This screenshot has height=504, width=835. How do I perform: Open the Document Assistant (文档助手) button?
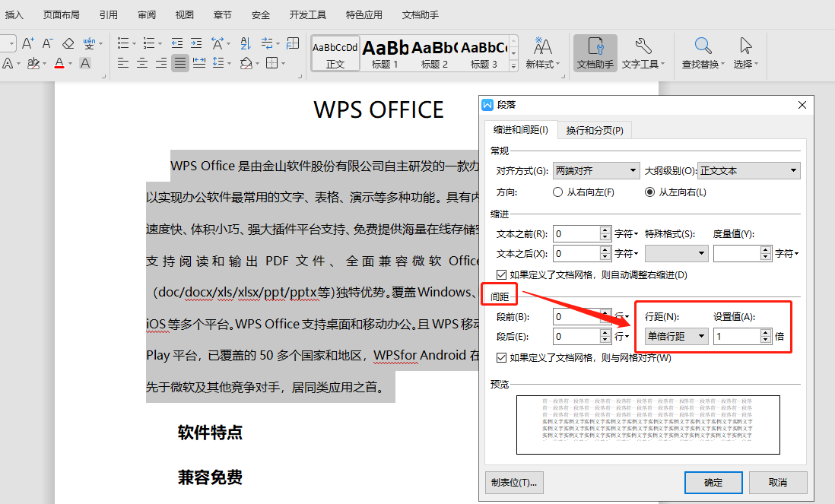pos(595,52)
